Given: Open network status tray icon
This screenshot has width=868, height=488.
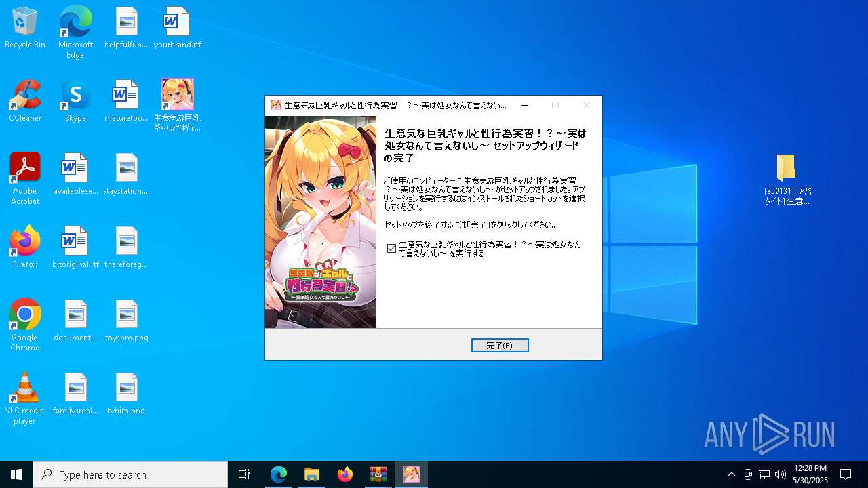Looking at the screenshot, I should tap(764, 474).
